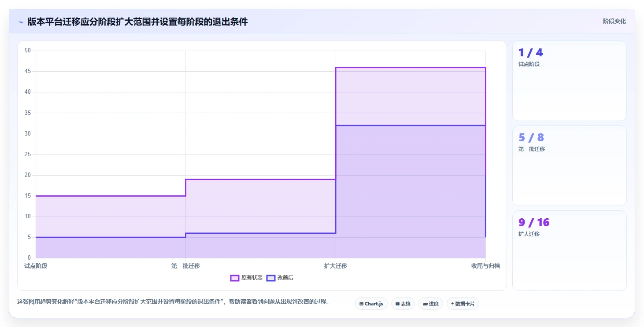Select the 表格 tag

pos(403,304)
